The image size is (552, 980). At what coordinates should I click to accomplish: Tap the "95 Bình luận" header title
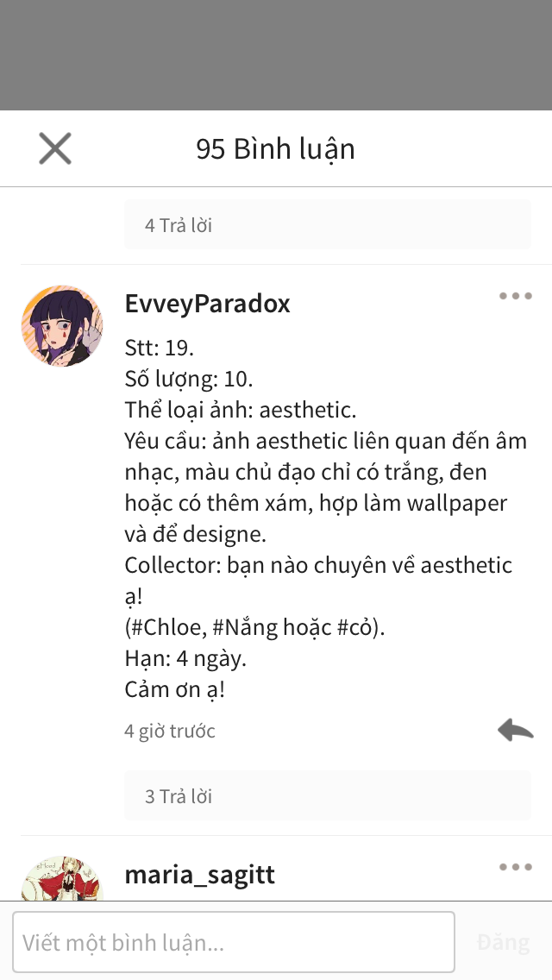pyautogui.click(x=276, y=148)
